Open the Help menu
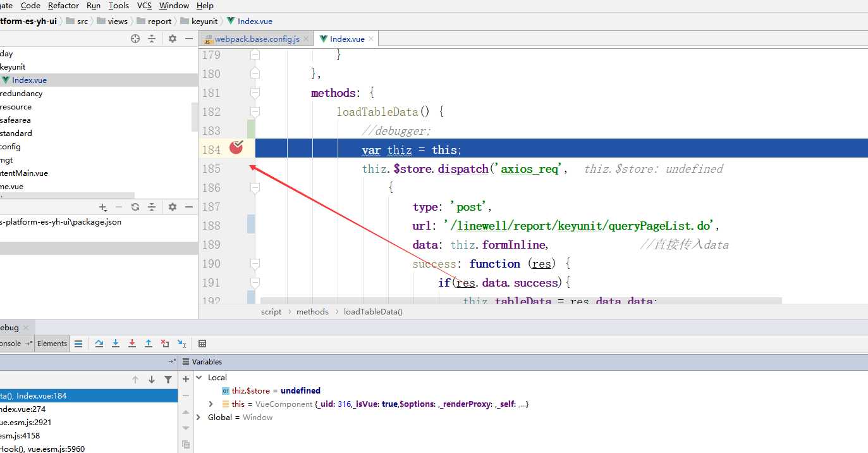Viewport: 868px width, 453px height. pos(205,6)
